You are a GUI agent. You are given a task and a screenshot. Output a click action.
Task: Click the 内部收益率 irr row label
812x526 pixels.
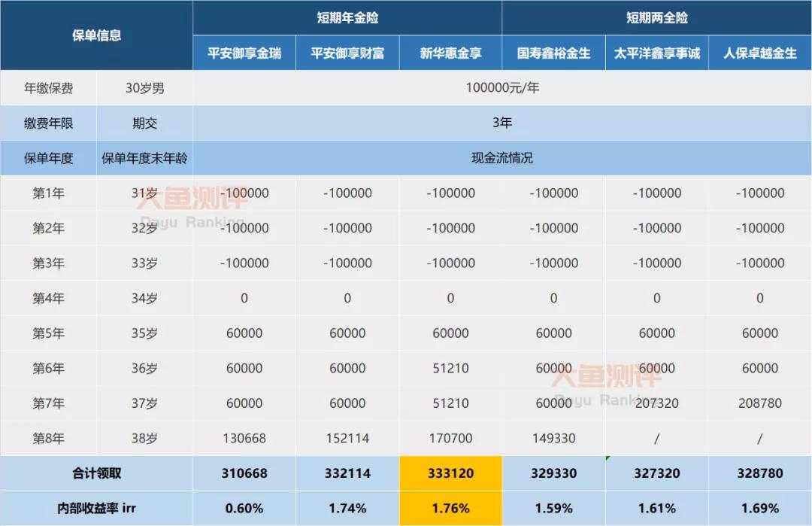pyautogui.click(x=97, y=508)
